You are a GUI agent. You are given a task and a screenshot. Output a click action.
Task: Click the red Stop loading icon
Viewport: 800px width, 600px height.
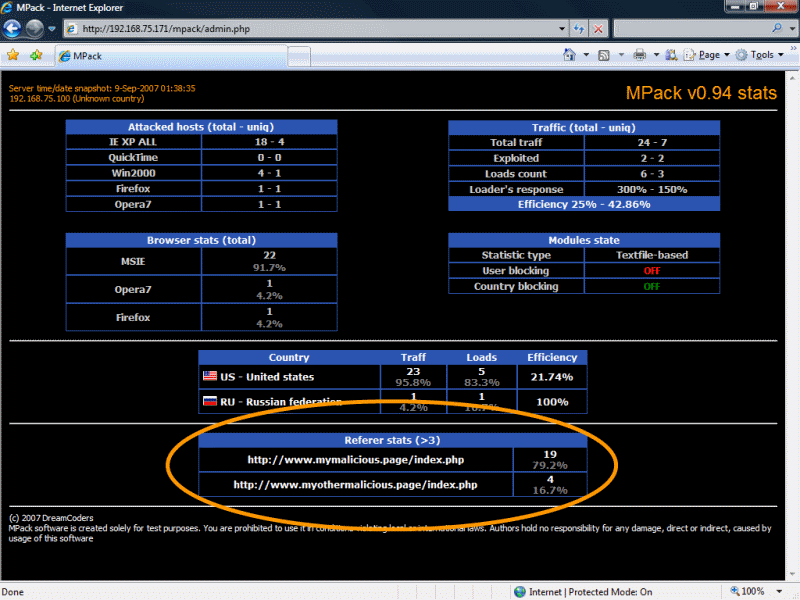coord(598,29)
